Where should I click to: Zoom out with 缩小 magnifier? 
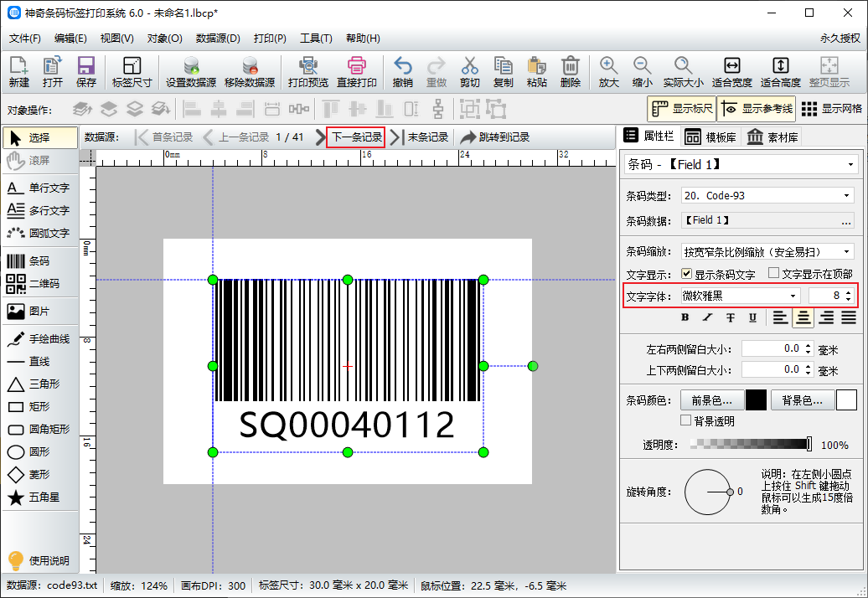[x=642, y=72]
